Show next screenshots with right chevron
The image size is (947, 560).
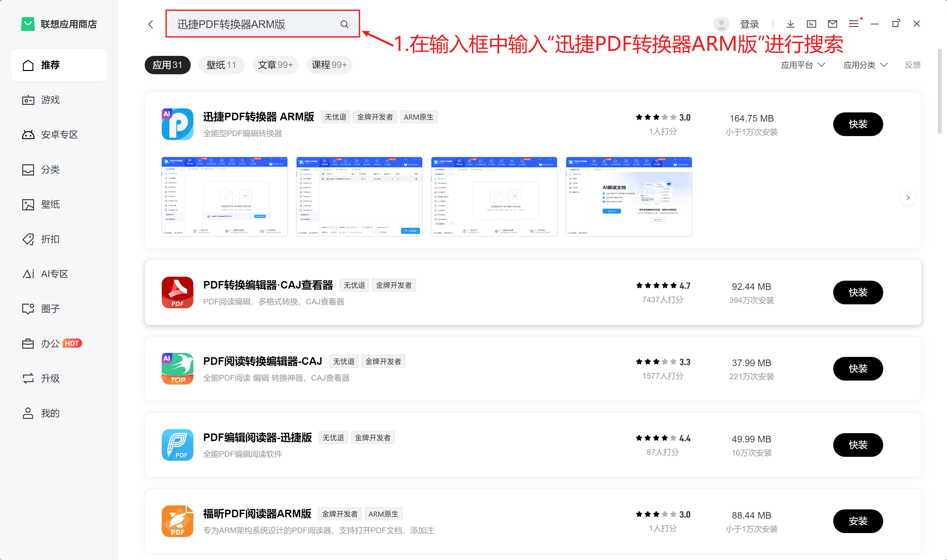pos(908,198)
